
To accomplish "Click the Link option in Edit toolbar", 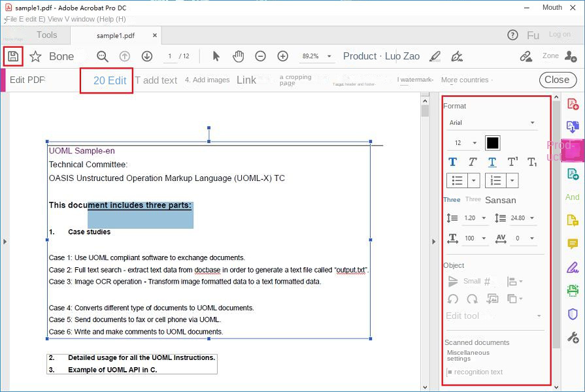I will (x=246, y=80).
